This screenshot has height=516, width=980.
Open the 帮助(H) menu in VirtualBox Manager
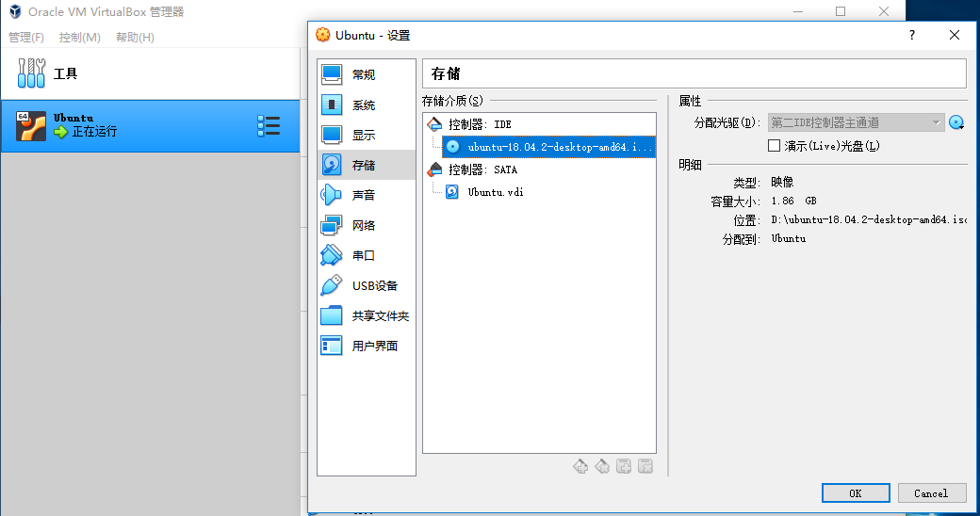[135, 38]
